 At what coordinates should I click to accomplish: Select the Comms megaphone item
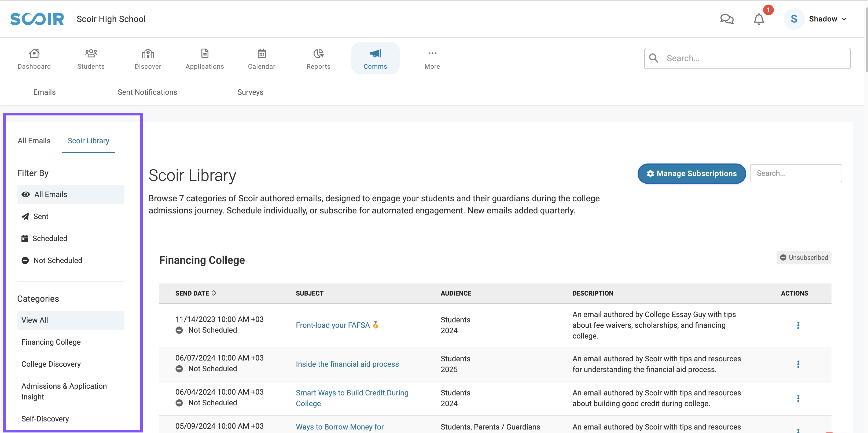(375, 58)
